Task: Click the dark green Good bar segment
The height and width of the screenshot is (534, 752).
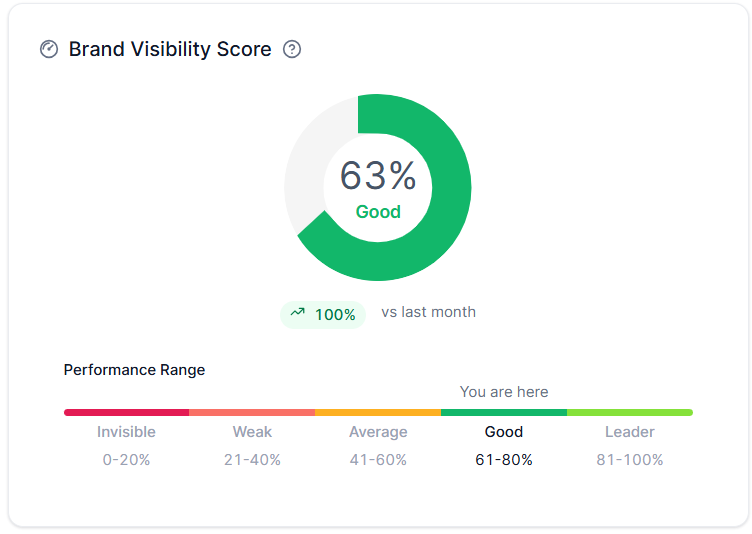Action: 504,413
